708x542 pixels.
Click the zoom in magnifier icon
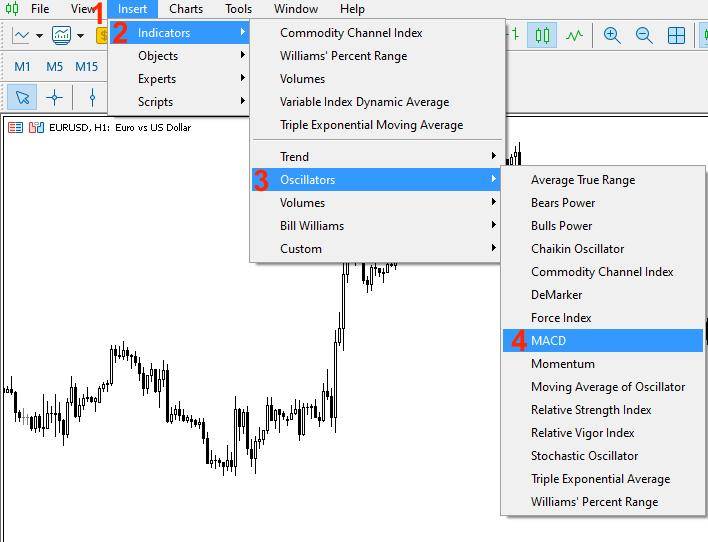(x=612, y=35)
